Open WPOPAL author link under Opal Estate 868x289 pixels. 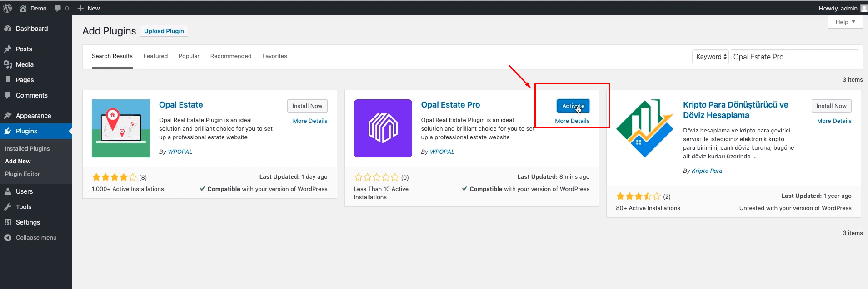click(180, 152)
